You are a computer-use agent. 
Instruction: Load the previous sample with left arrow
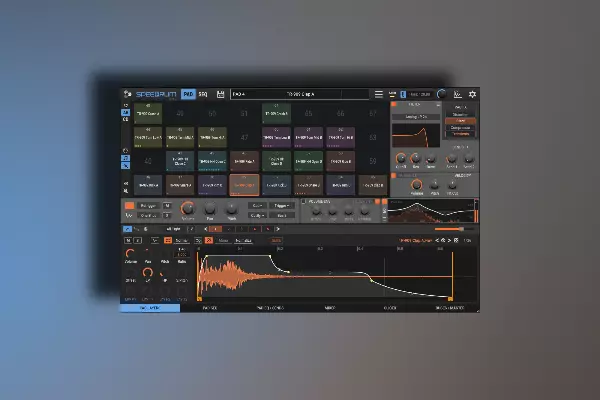pos(437,240)
